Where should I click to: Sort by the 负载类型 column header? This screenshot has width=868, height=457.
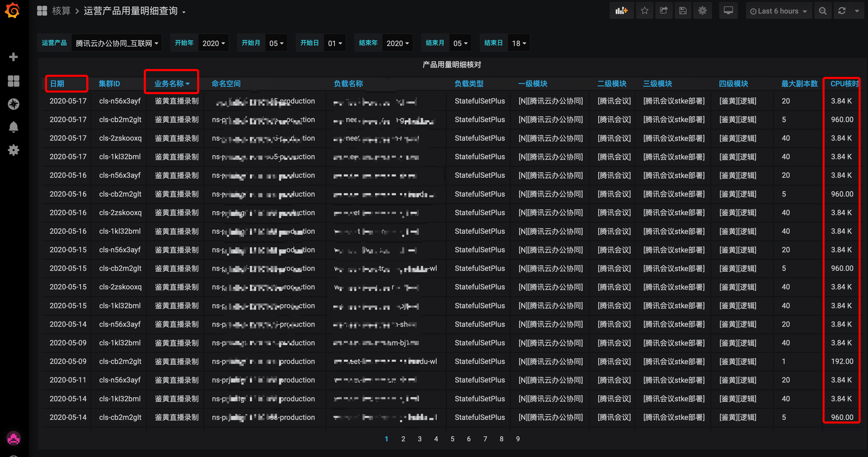click(x=469, y=84)
